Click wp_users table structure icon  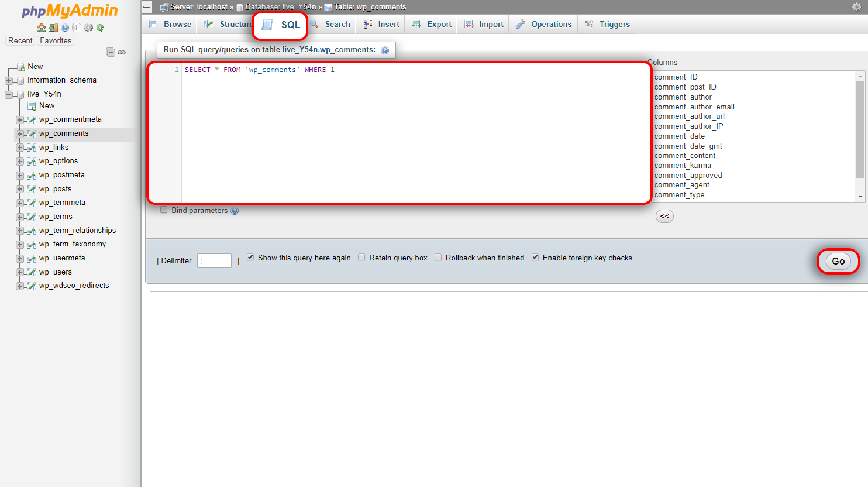click(x=32, y=272)
